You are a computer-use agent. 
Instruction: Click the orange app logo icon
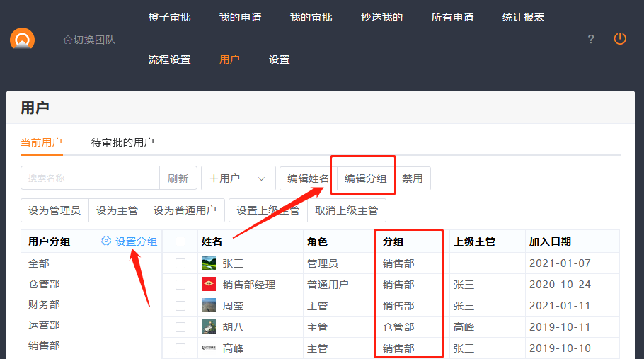click(22, 40)
